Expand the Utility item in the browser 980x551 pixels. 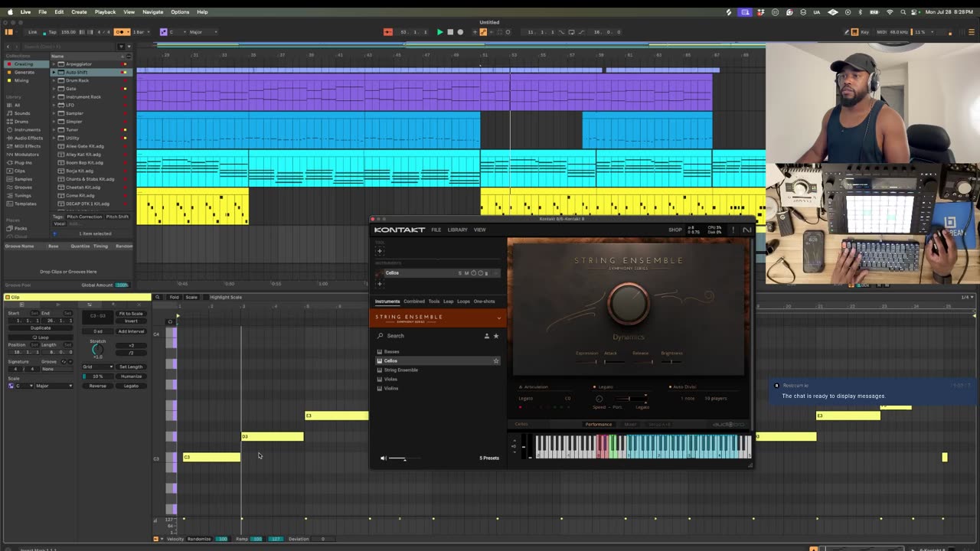(55, 138)
